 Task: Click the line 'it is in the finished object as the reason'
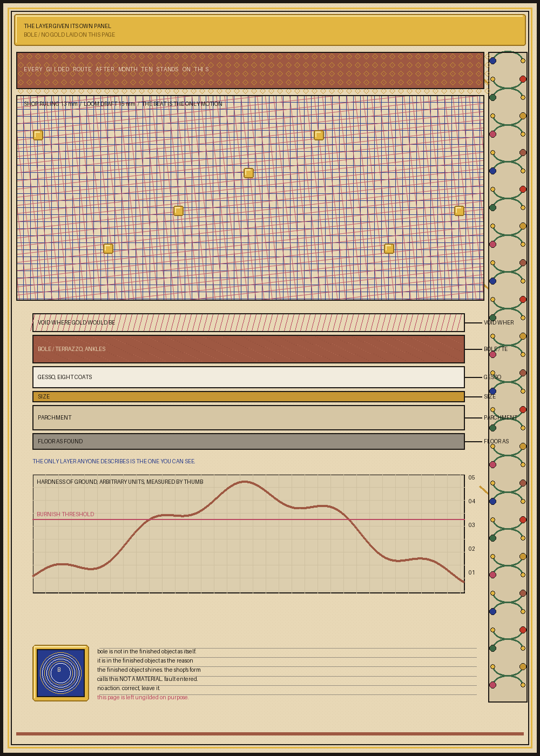145,660
